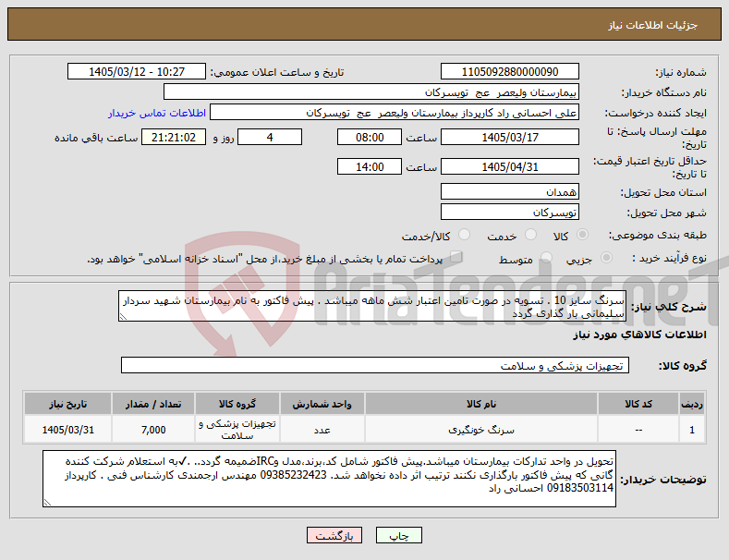
Task: Click the resize handle of description textarea
Action: coord(123,317)
